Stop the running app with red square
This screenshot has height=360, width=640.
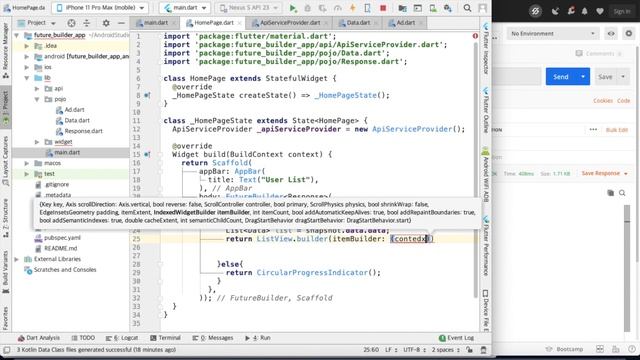click(383, 8)
